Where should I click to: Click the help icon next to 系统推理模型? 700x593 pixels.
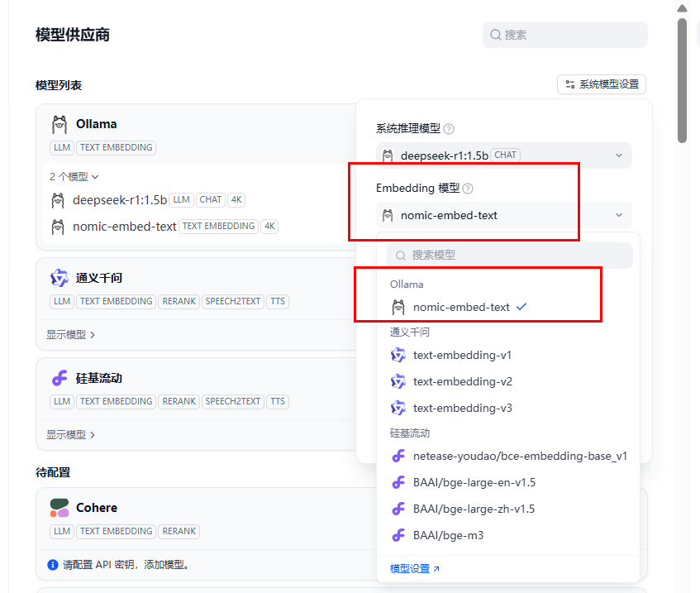(449, 129)
